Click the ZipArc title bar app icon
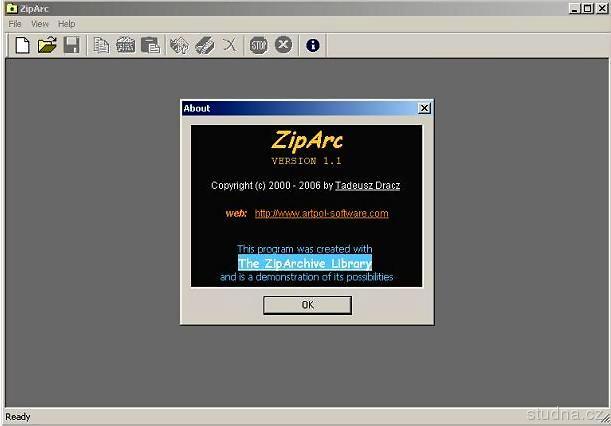Viewport: 611px width, 426px height. (12, 8)
